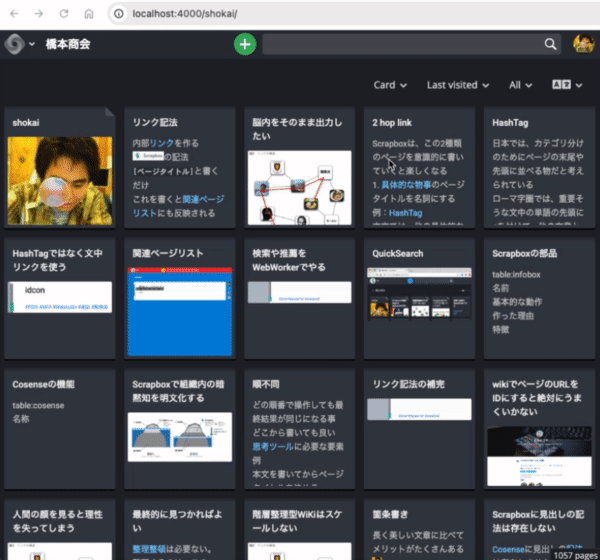Open the HashTagではなく文中リンクを使う card

(x=60, y=299)
